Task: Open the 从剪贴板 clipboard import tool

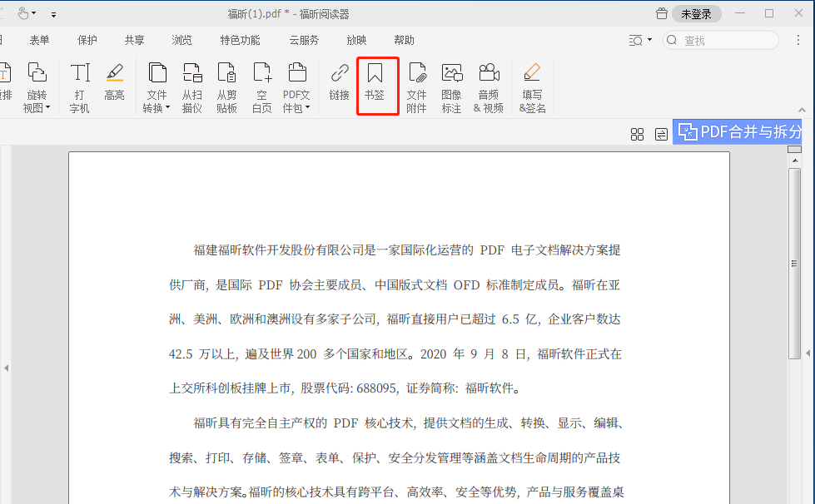Action: pos(227,86)
